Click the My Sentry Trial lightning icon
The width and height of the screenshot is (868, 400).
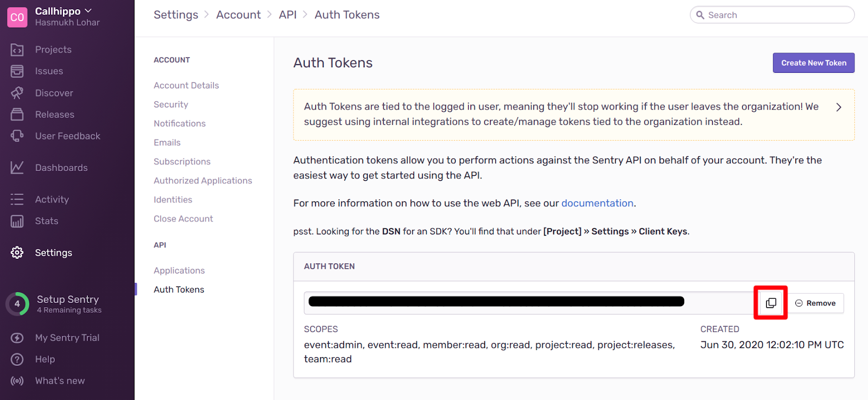(x=17, y=338)
